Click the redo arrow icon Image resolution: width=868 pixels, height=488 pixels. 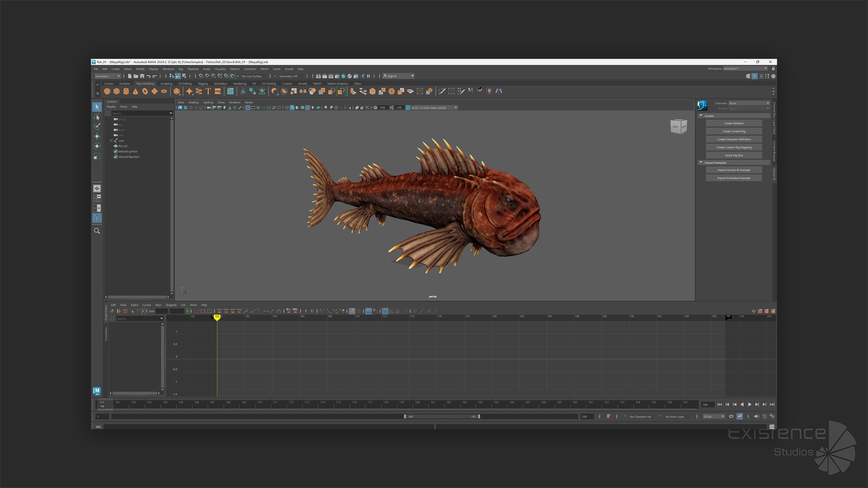click(155, 76)
